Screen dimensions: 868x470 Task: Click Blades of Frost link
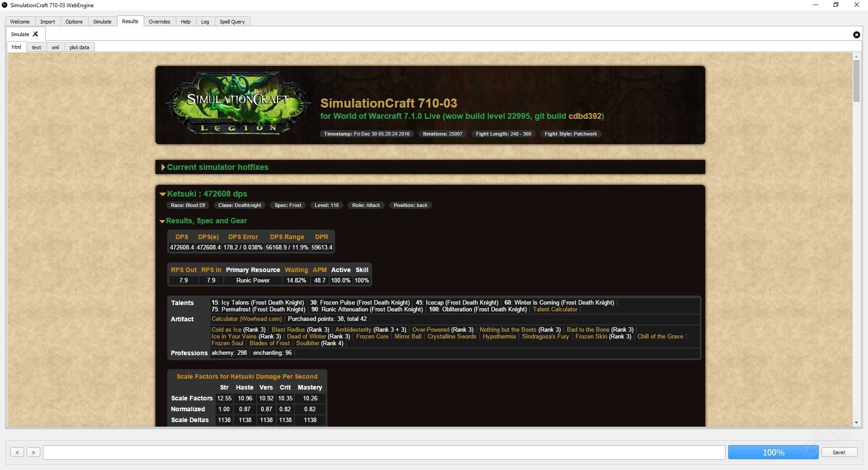pos(269,343)
